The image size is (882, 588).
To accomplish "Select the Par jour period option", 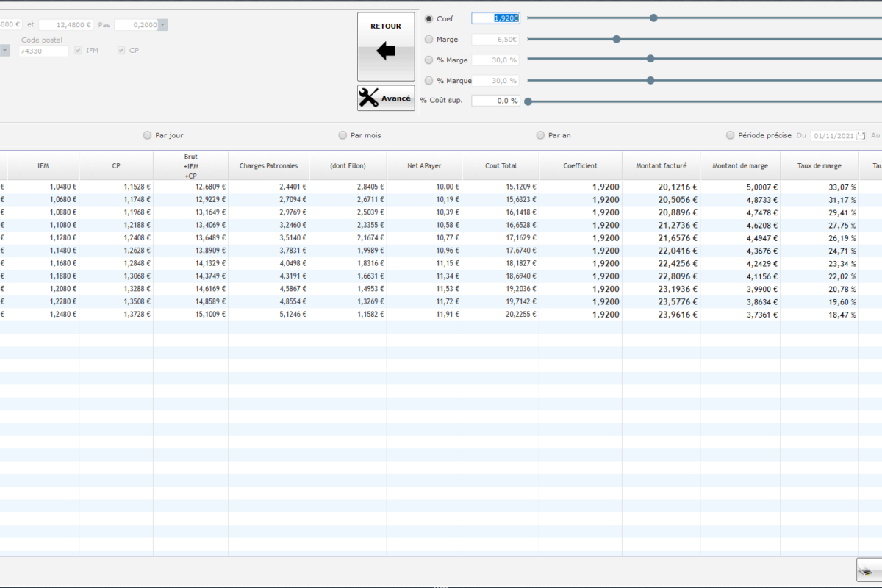I will (148, 135).
